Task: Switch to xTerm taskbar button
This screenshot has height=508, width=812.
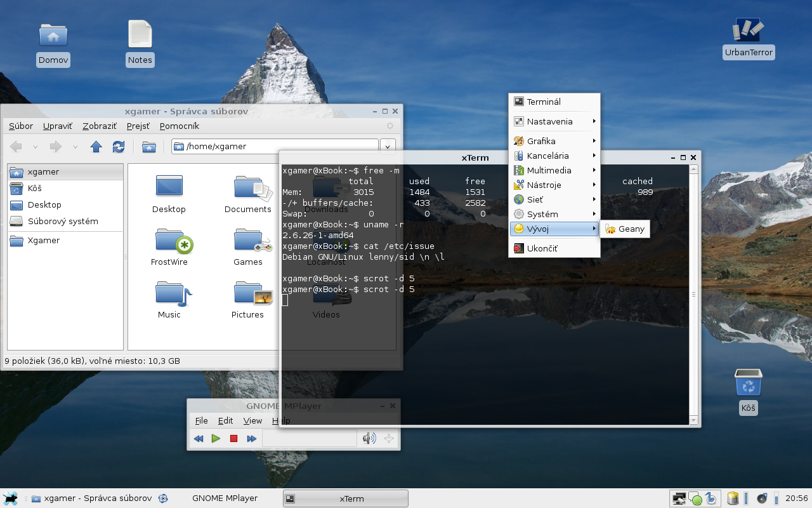Action: 345,498
